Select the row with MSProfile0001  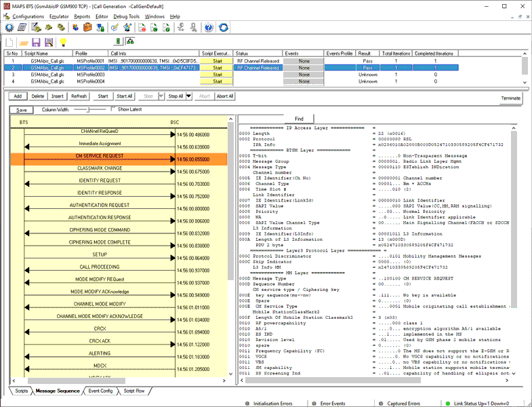pyautogui.click(x=230, y=61)
